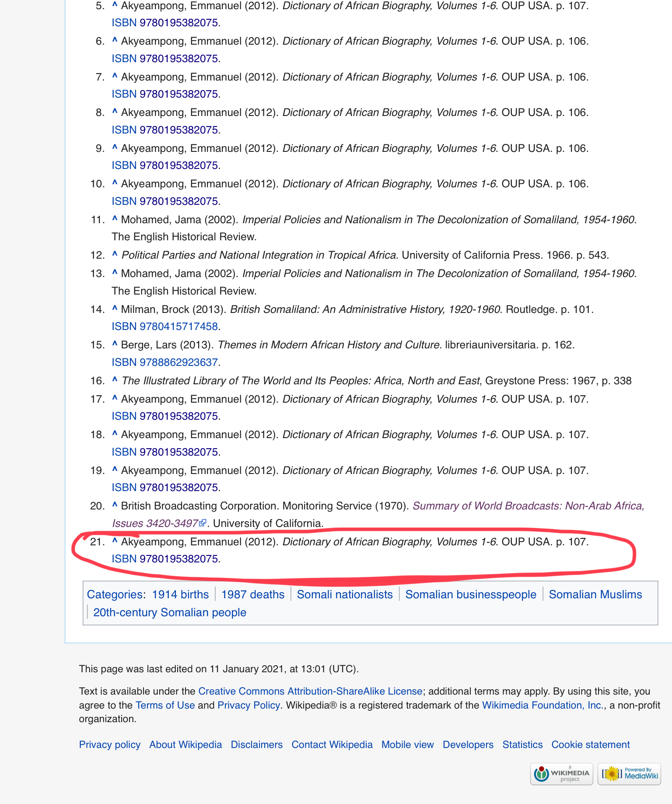Click the caret backlink for reference 16
672x804 pixels.
(115, 380)
